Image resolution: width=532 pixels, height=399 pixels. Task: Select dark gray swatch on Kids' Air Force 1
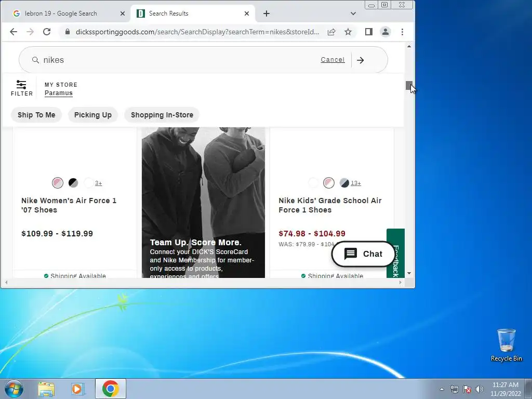(344, 183)
